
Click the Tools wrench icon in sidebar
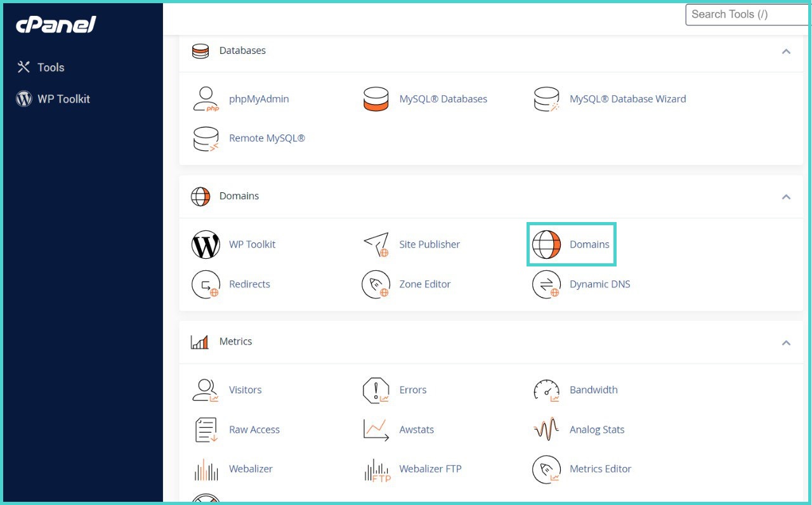pyautogui.click(x=24, y=67)
